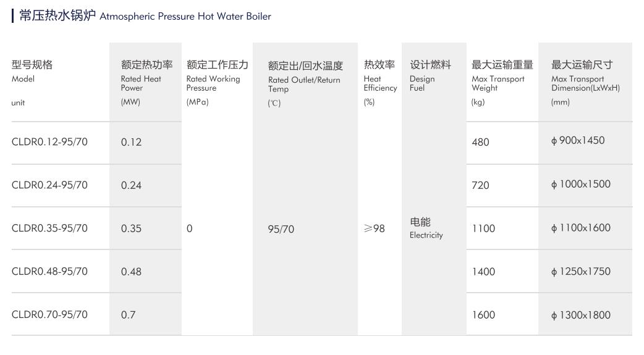Click the Rated Heat Power column header
This screenshot has height=355, width=644.
(x=146, y=83)
